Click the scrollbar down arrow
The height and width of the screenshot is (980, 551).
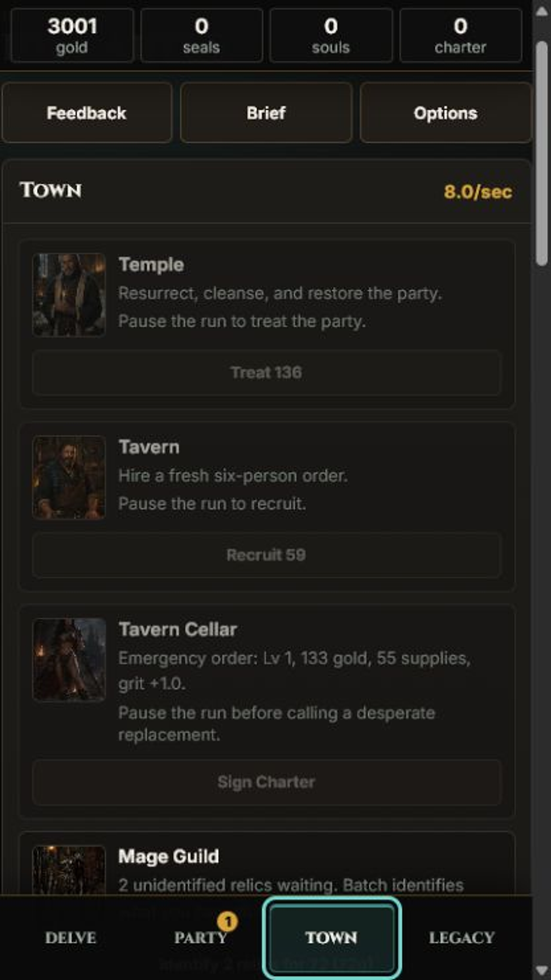[x=542, y=969]
